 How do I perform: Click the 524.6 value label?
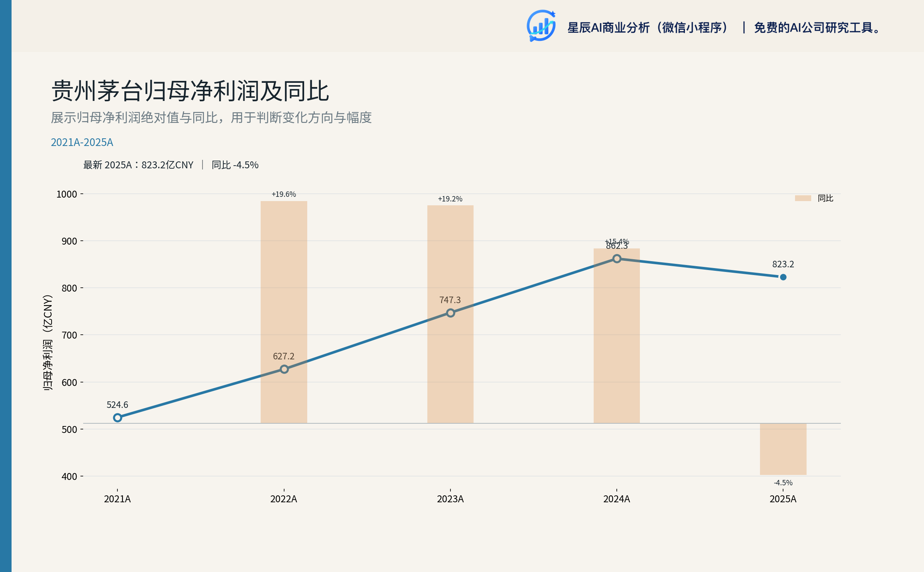pos(117,405)
